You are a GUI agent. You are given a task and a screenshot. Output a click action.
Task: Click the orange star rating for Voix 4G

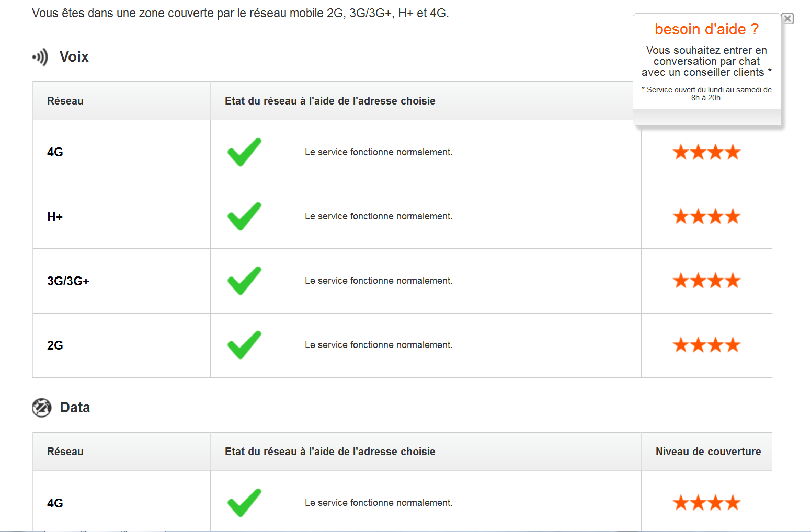[706, 152]
